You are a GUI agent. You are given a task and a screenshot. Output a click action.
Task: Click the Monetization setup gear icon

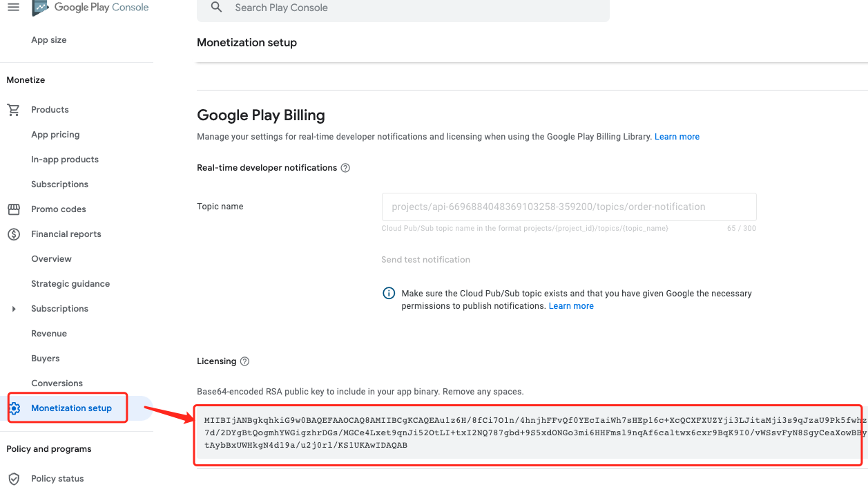point(15,408)
